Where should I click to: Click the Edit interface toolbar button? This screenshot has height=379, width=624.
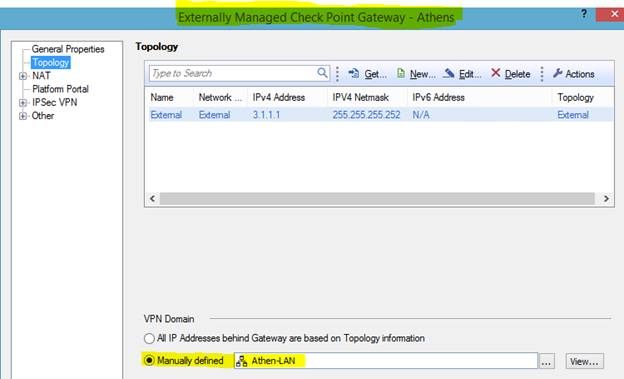tap(462, 74)
